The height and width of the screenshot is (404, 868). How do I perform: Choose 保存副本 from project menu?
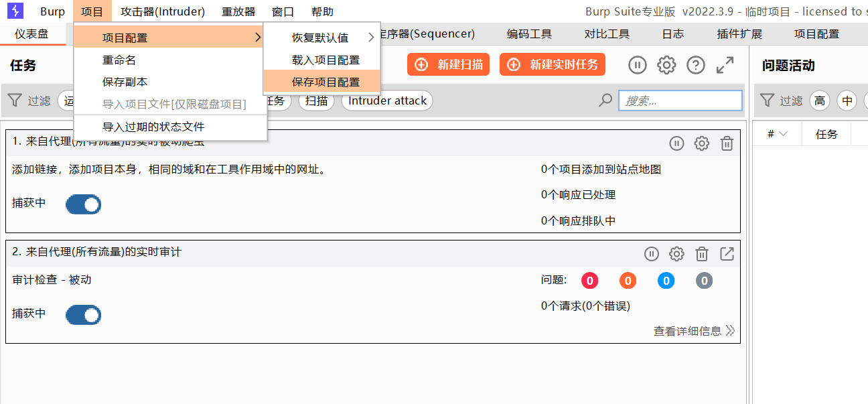tap(170, 82)
